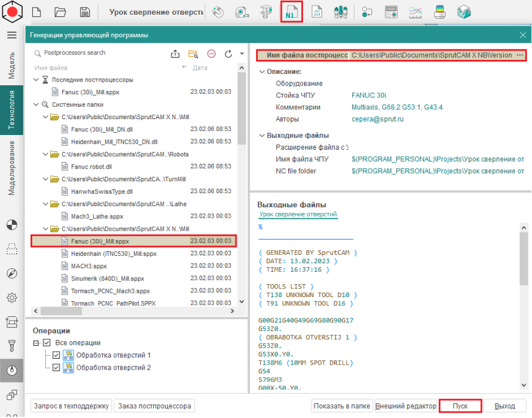532x418 pixels.
Task: Uncheck 'Обработка отверстий 1' operation checkbox
Action: (x=56, y=355)
